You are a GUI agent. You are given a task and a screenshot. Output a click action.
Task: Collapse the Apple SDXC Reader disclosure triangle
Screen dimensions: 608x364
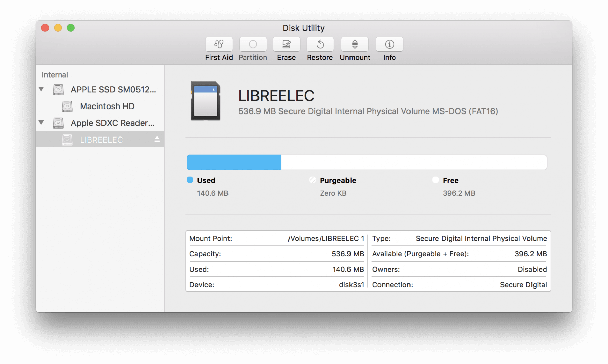(41, 123)
